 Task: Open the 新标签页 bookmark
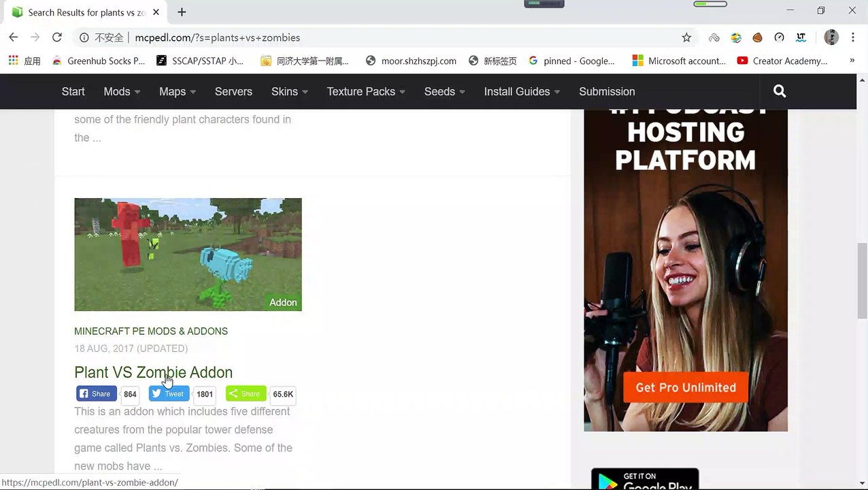point(493,61)
